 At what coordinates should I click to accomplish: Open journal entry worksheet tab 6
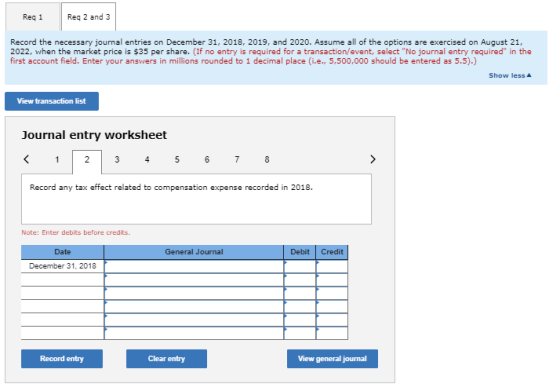pos(207,160)
